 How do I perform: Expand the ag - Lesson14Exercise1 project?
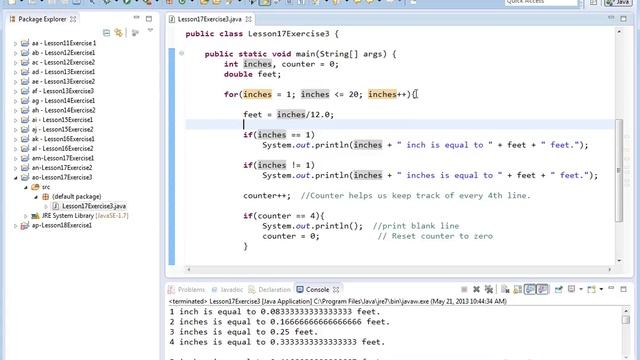(16, 101)
